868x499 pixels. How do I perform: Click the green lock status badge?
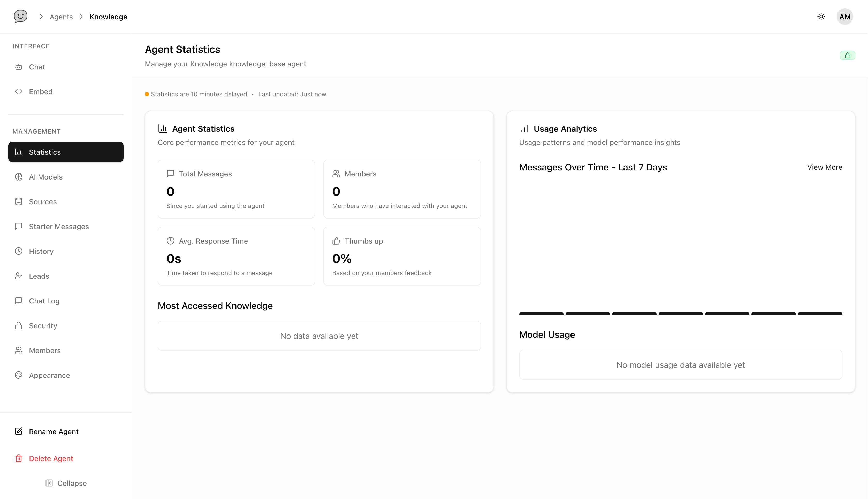pos(847,55)
